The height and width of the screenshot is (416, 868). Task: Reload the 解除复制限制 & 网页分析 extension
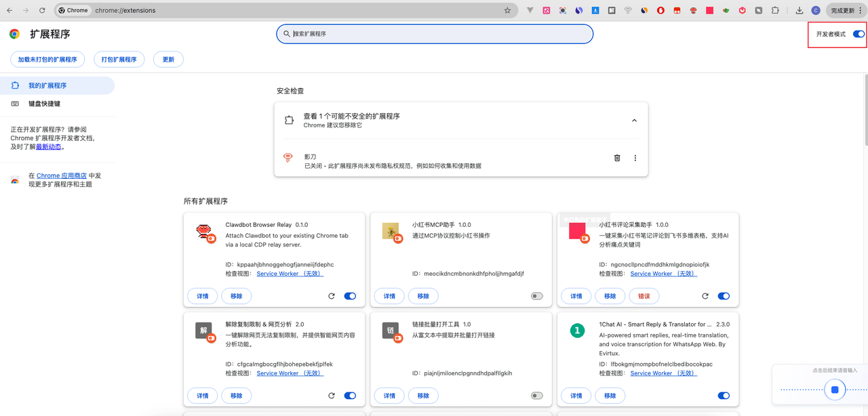(332, 396)
